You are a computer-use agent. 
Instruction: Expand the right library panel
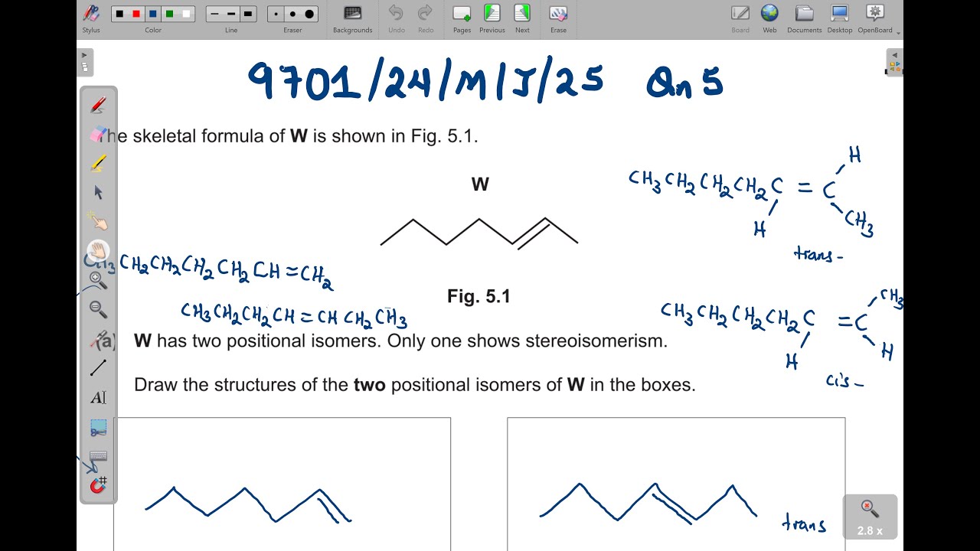pyautogui.click(x=894, y=62)
